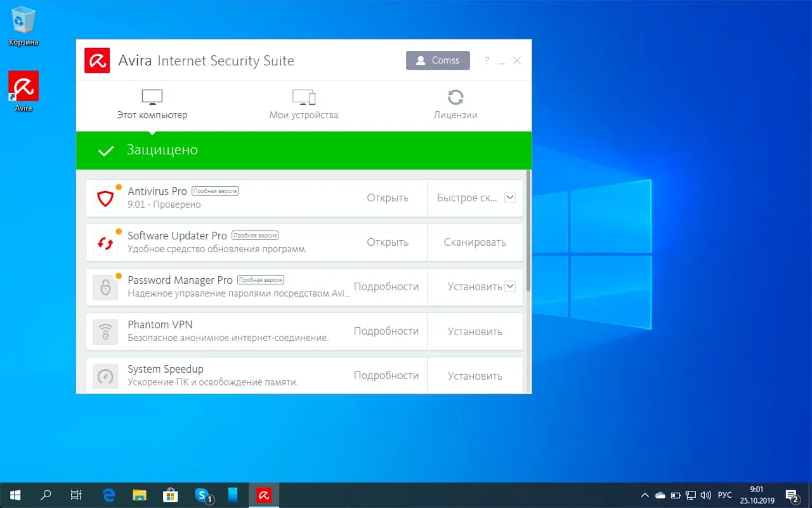812x508 pixels.
Task: View Подробности for System Speedup
Action: (386, 376)
